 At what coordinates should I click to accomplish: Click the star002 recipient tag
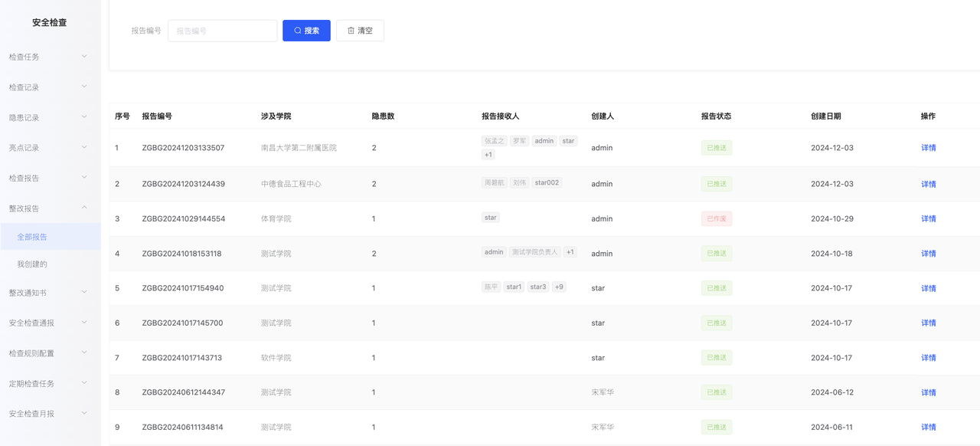[x=547, y=182]
